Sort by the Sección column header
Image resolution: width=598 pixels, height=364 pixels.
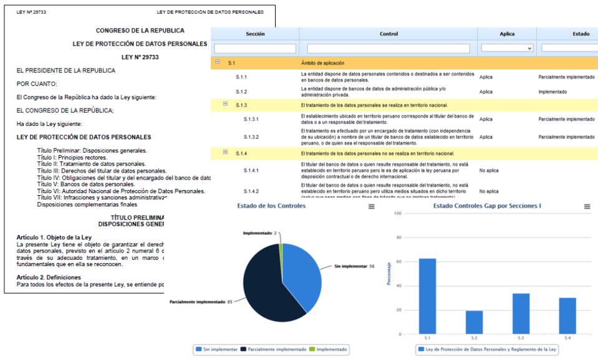click(x=255, y=34)
